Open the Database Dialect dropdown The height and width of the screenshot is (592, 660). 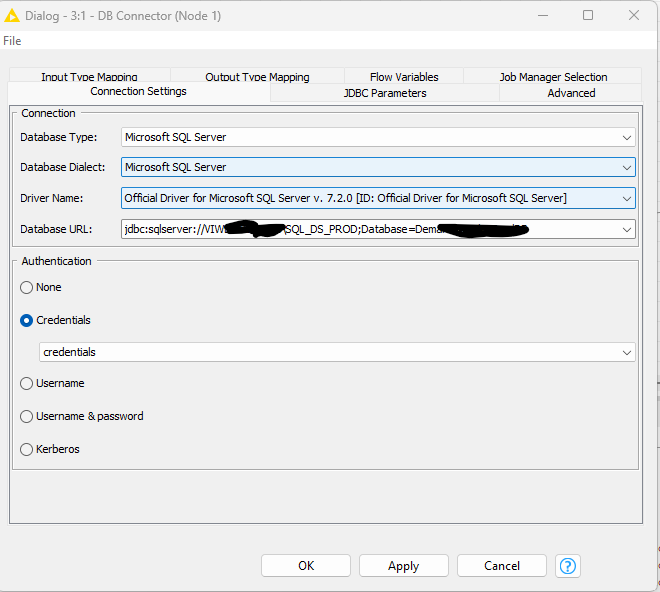click(378, 167)
